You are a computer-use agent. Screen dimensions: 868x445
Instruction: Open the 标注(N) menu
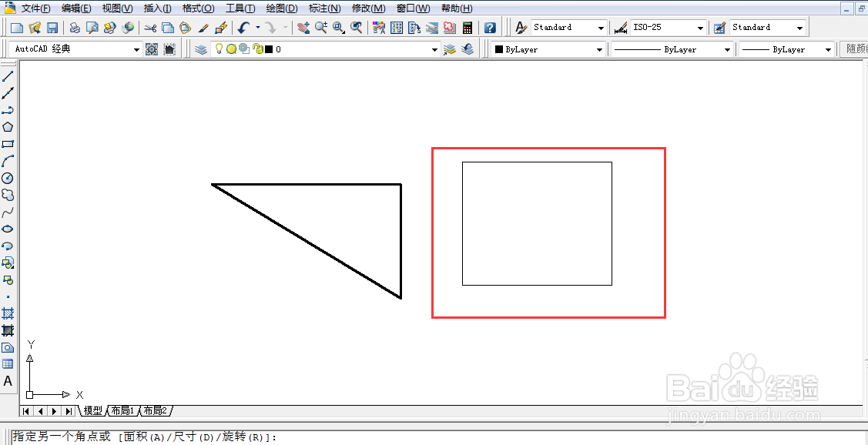[x=324, y=8]
